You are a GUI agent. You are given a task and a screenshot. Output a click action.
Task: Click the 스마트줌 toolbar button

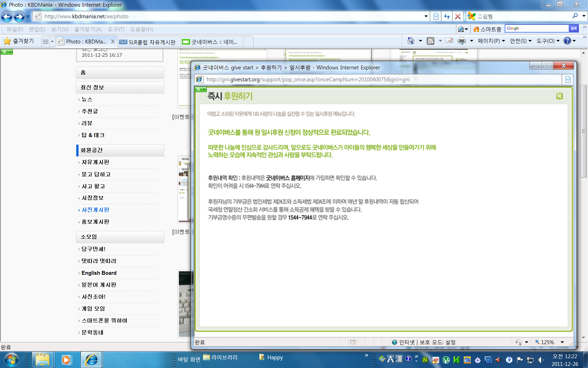click(487, 29)
